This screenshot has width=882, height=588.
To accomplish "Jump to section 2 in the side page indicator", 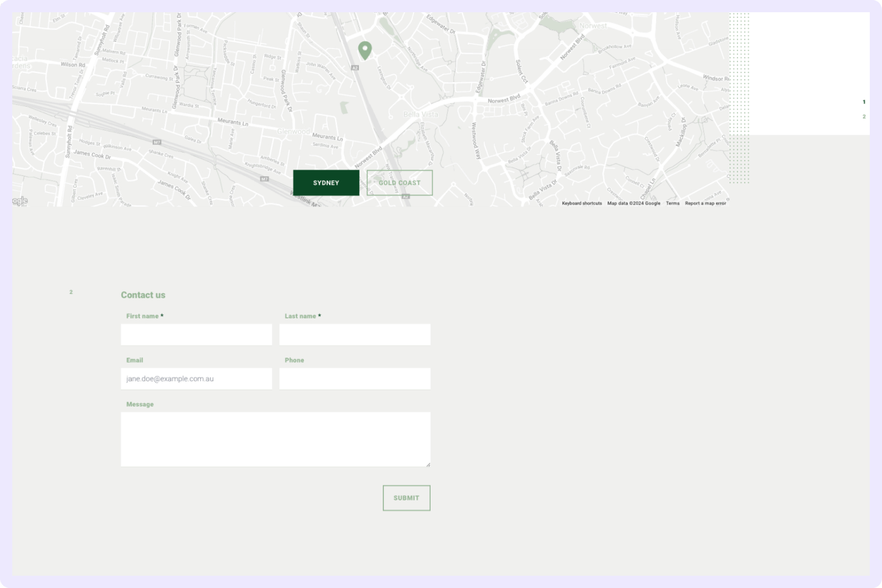I will (864, 116).
